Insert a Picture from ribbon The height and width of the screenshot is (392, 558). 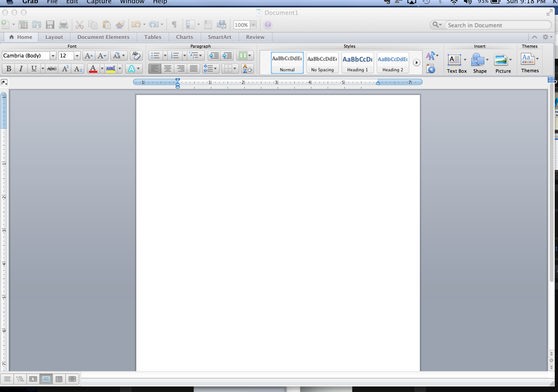coord(501,60)
